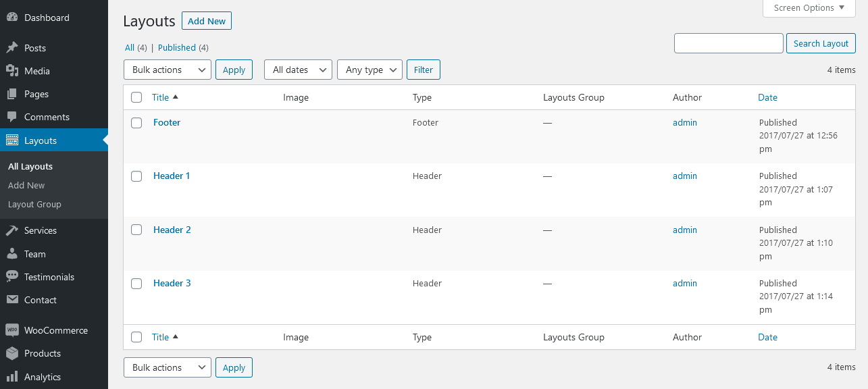Open the Any type filter dropdown
This screenshot has width=868, height=389.
click(x=369, y=70)
